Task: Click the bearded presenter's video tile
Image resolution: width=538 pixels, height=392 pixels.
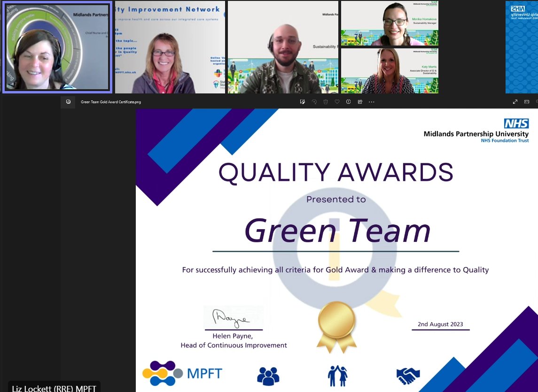Action: click(x=282, y=47)
